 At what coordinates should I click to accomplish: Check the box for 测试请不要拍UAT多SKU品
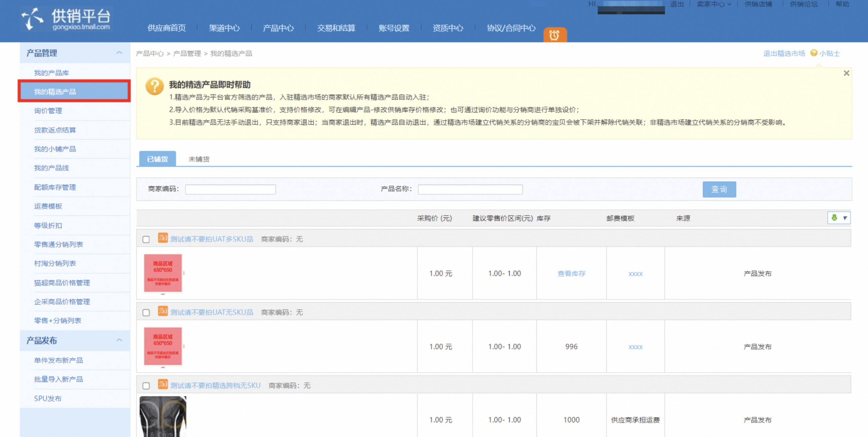pos(146,239)
